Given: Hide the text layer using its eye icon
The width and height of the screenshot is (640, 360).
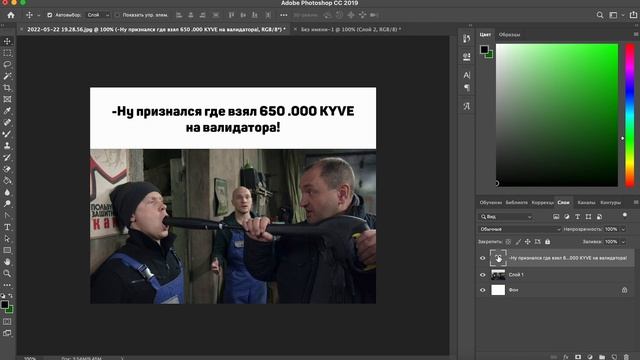Looking at the screenshot, I should click(482, 258).
